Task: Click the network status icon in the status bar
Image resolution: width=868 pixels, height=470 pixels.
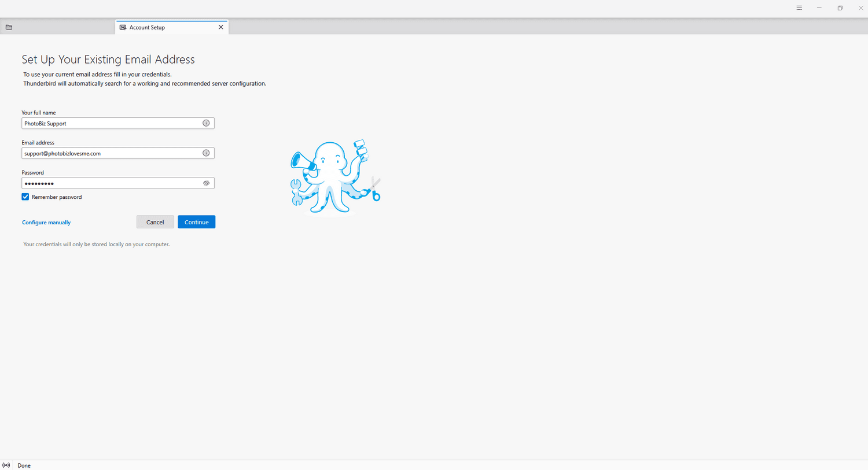Action: click(6, 465)
